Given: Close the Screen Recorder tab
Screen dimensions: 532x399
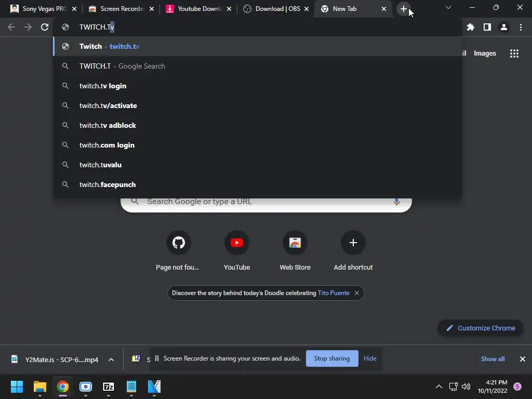Looking at the screenshot, I should (152, 9).
